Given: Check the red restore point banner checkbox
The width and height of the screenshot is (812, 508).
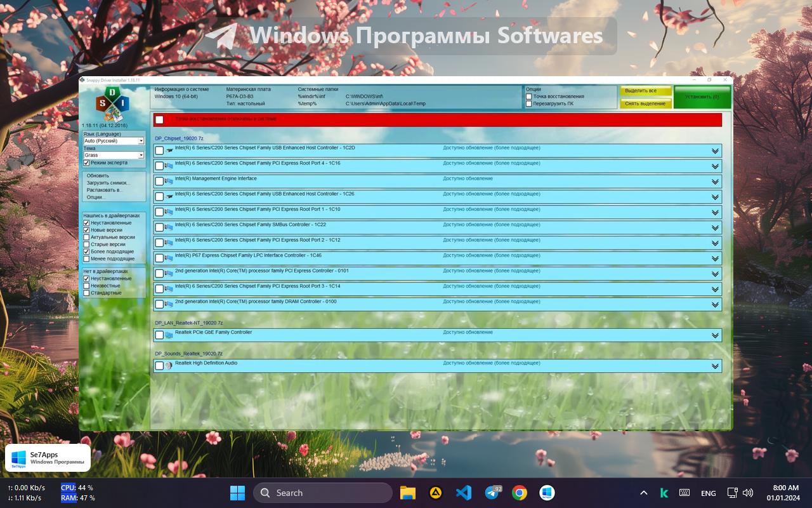Looking at the screenshot, I should click(x=159, y=119).
